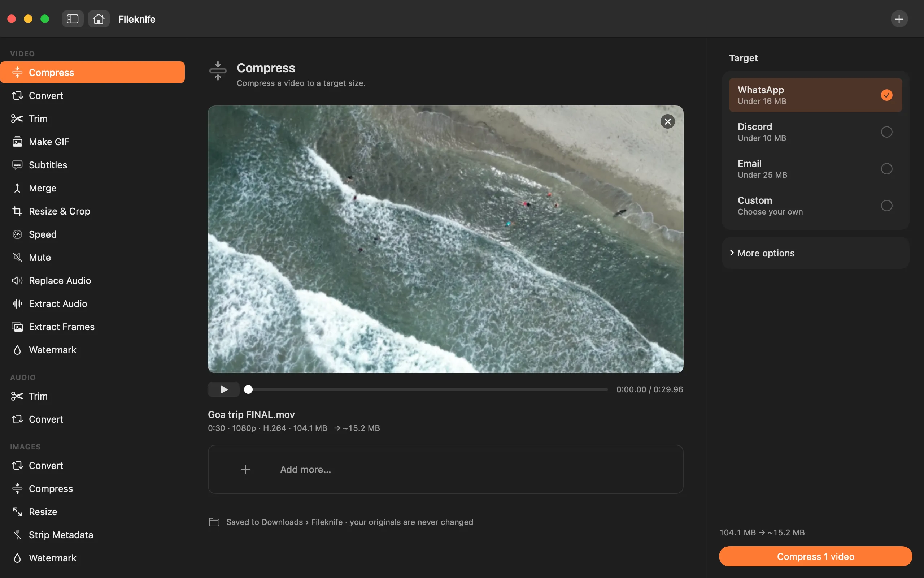Open Strip Metadata under Images

point(92,535)
